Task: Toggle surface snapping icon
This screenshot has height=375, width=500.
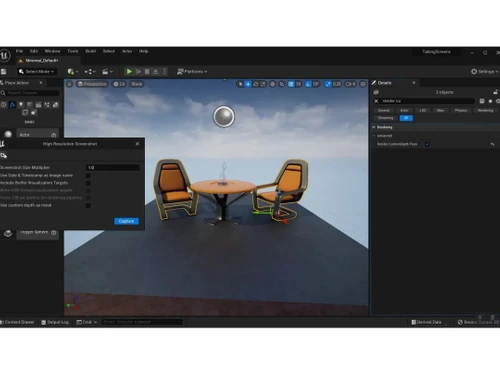Action: click(282, 84)
